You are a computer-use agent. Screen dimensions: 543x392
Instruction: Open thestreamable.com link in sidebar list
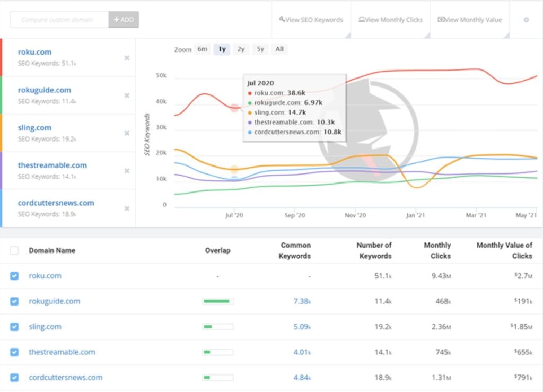[52, 165]
